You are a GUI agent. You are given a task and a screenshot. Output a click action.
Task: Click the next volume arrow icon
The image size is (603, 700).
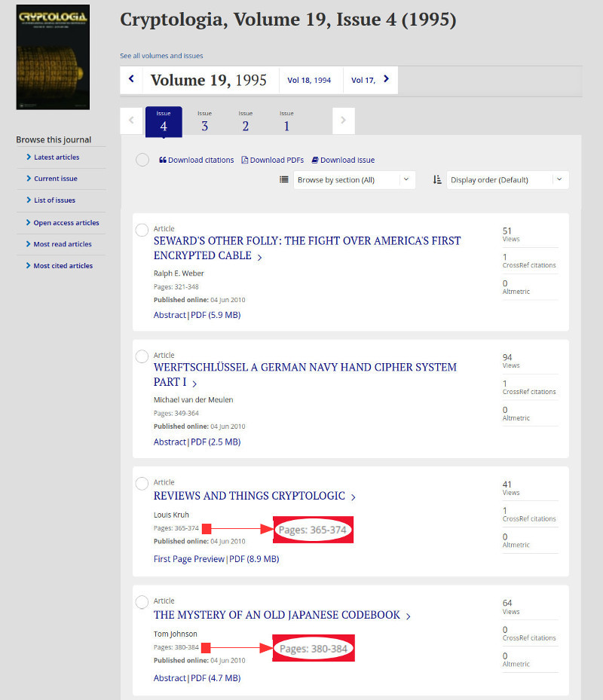point(387,79)
